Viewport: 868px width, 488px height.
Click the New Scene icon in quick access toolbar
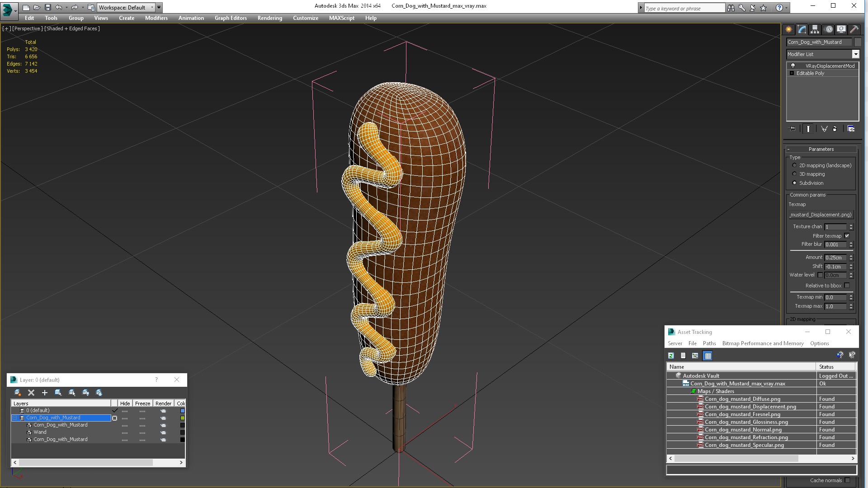coord(26,7)
